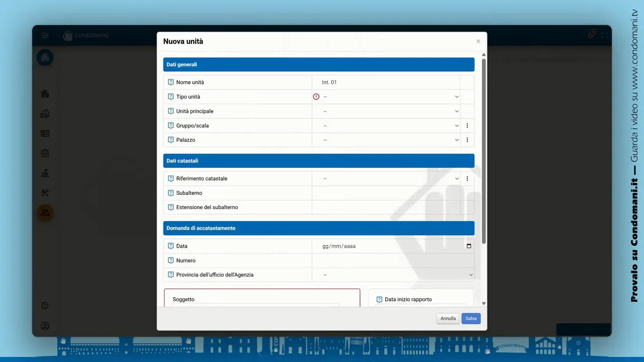
Task: Open calendar picker in Data field
Action: 468,246
